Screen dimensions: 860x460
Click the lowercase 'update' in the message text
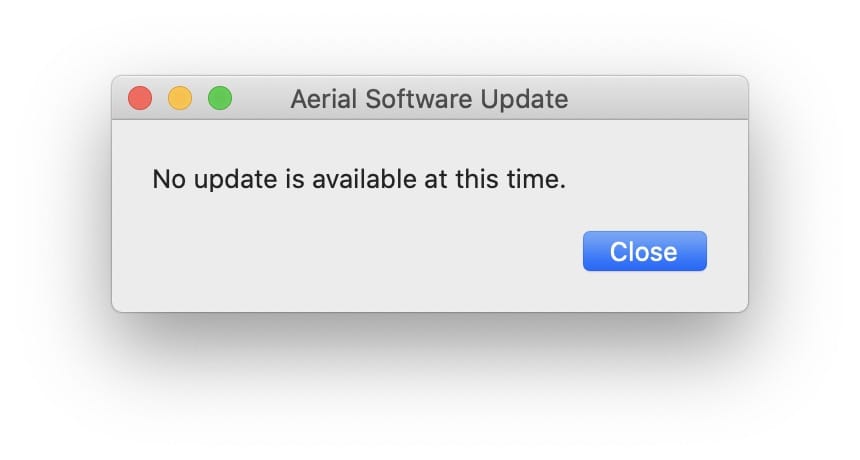(x=235, y=179)
